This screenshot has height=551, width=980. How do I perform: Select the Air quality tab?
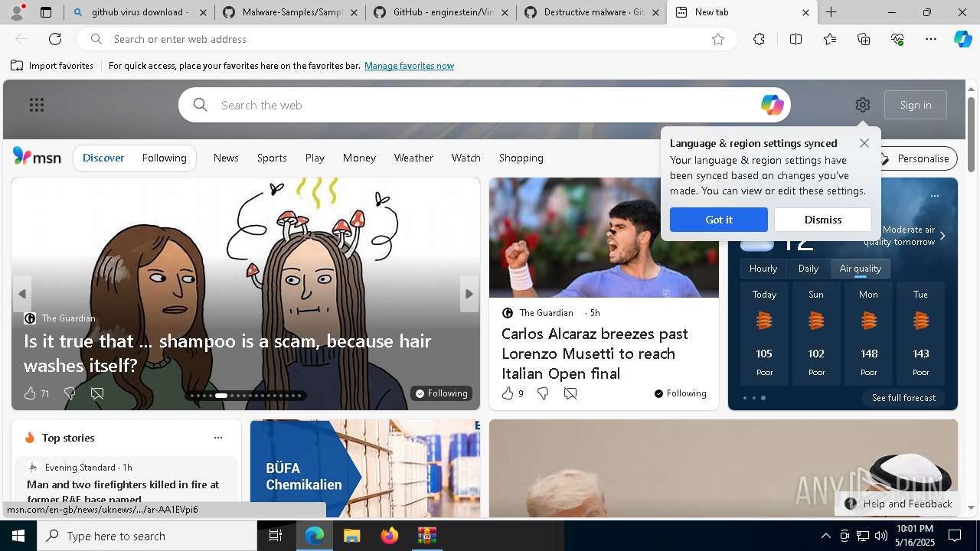click(861, 269)
